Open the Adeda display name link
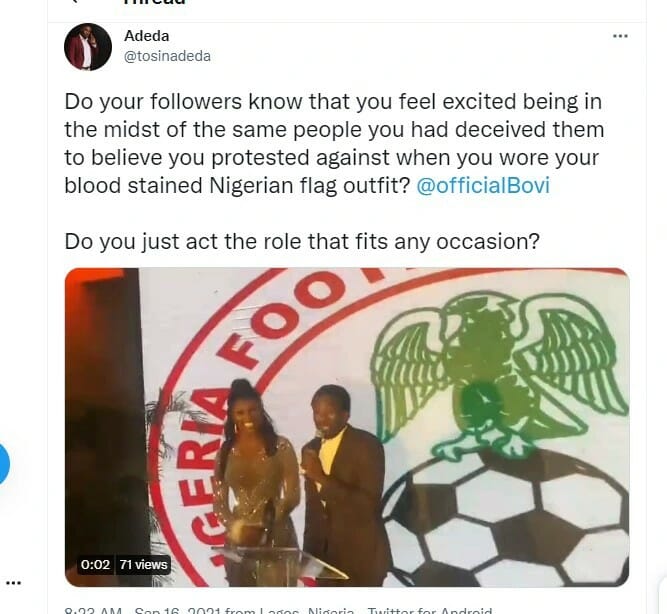The image size is (667, 614). (x=146, y=36)
